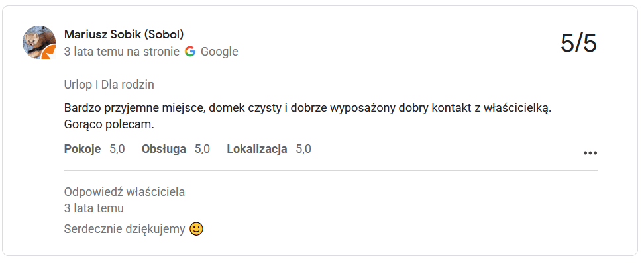644x264 pixels.
Task: Click the reviewer's profile avatar
Action: (x=39, y=42)
